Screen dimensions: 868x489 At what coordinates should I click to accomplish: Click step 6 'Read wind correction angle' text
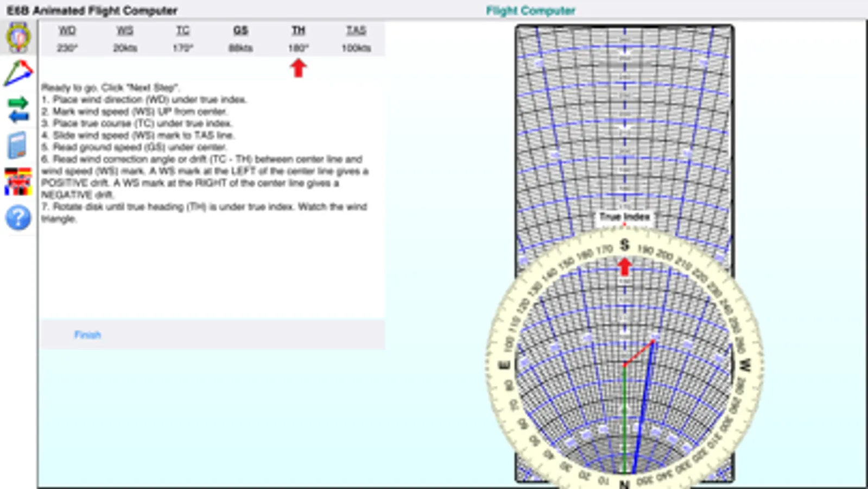click(x=205, y=177)
